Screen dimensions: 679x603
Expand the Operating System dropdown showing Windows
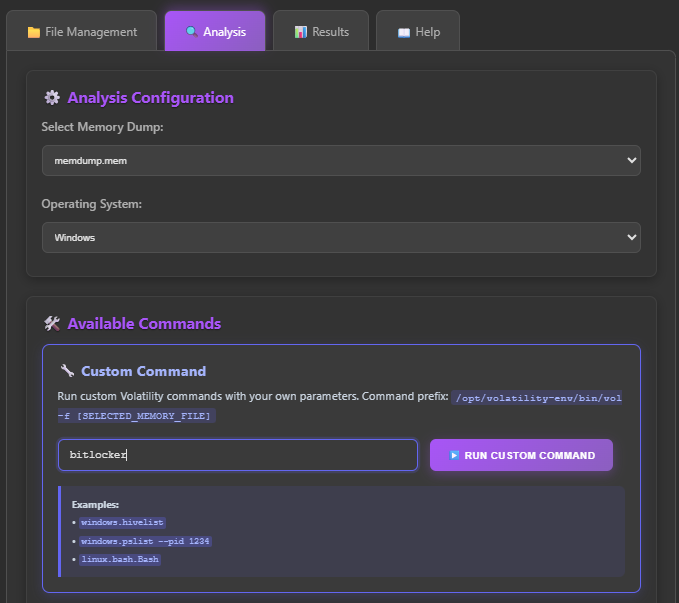point(341,237)
